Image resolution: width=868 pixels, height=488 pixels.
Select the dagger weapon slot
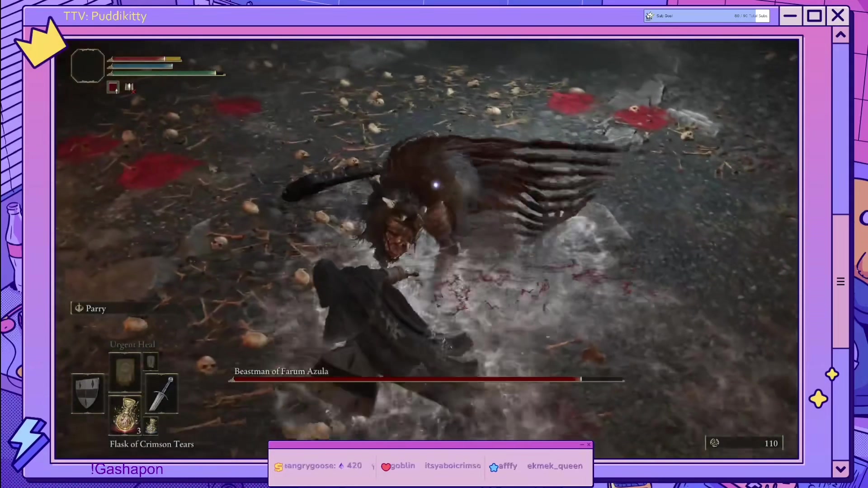coord(161,394)
